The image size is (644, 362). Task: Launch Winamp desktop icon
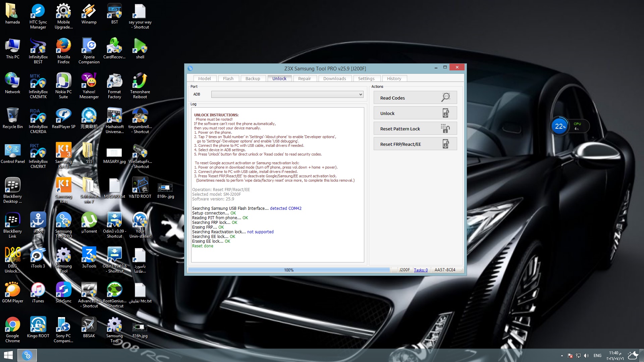pyautogui.click(x=89, y=14)
